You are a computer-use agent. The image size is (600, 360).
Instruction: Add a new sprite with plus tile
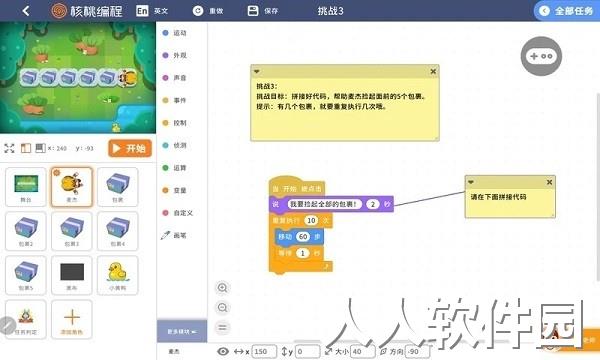pyautogui.click(x=72, y=319)
